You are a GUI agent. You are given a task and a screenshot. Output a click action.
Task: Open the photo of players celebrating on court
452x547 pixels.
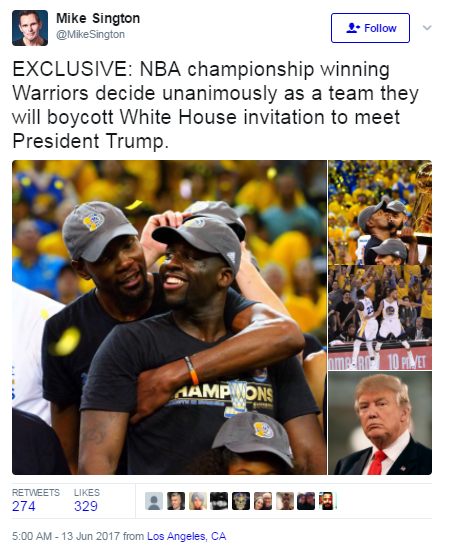tap(380, 317)
